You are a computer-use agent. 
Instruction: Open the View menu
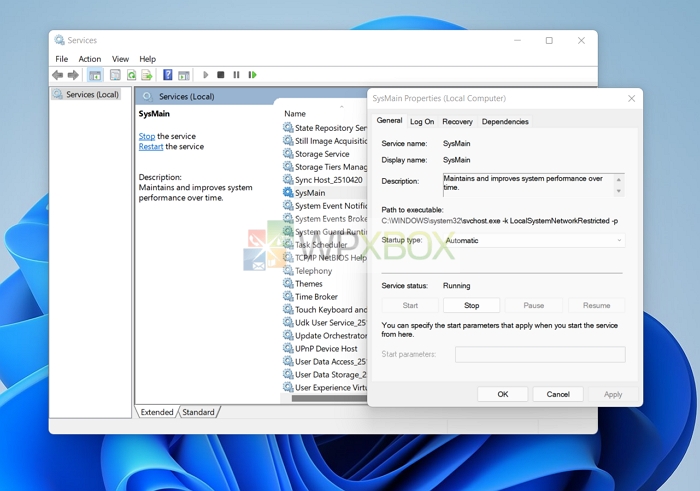click(120, 59)
